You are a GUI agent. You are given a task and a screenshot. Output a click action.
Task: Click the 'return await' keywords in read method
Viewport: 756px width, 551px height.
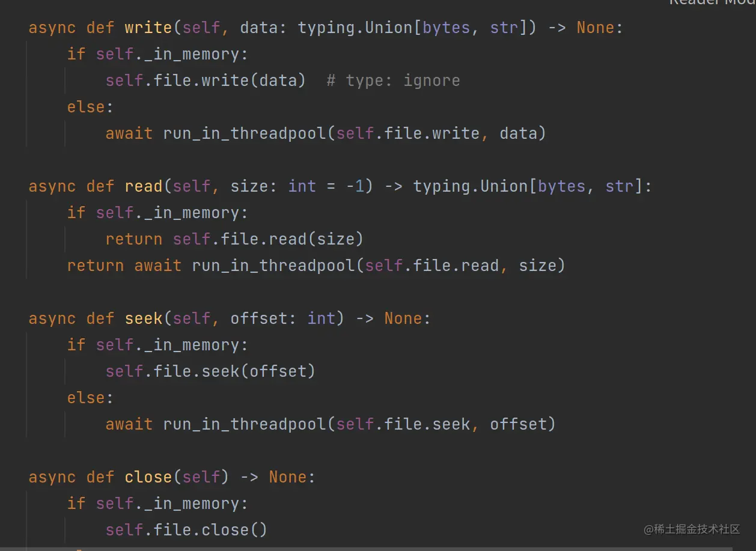[124, 266]
